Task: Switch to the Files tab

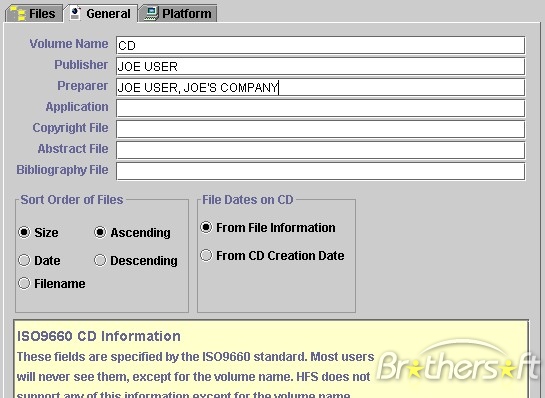Action: coord(34,14)
